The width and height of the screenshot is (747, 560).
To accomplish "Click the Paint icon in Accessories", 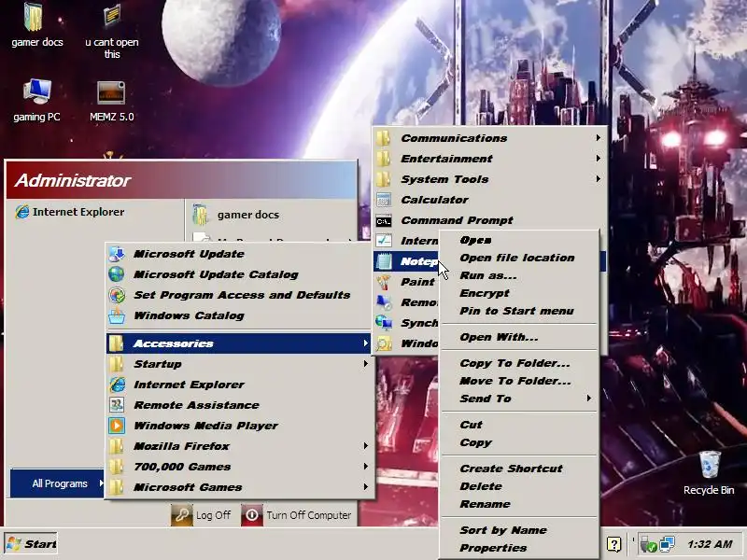I will click(x=384, y=282).
